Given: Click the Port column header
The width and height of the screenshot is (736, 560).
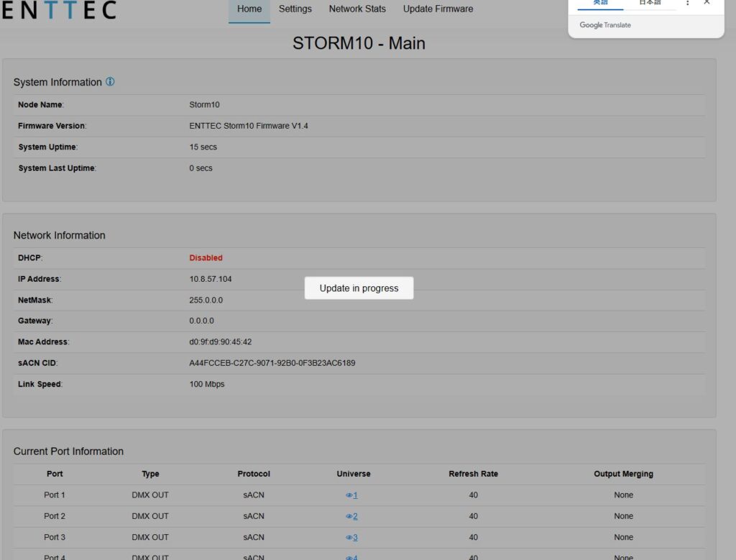Looking at the screenshot, I should click(x=55, y=474).
